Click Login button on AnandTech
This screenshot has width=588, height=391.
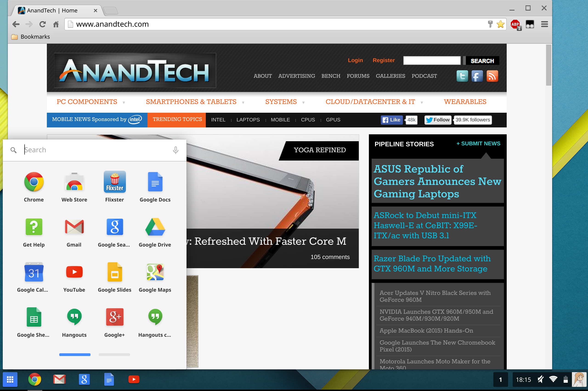pos(355,60)
